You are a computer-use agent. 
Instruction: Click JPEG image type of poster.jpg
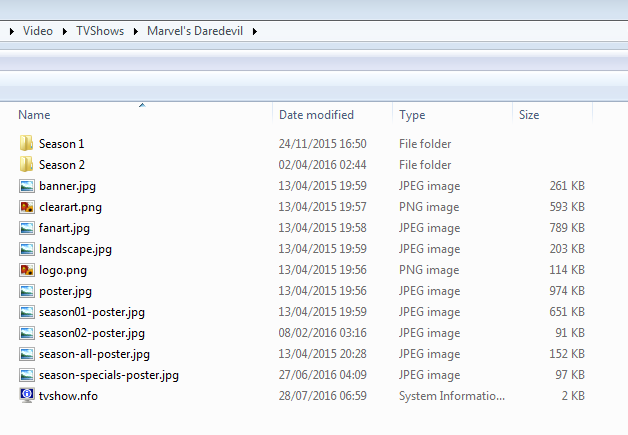429,291
